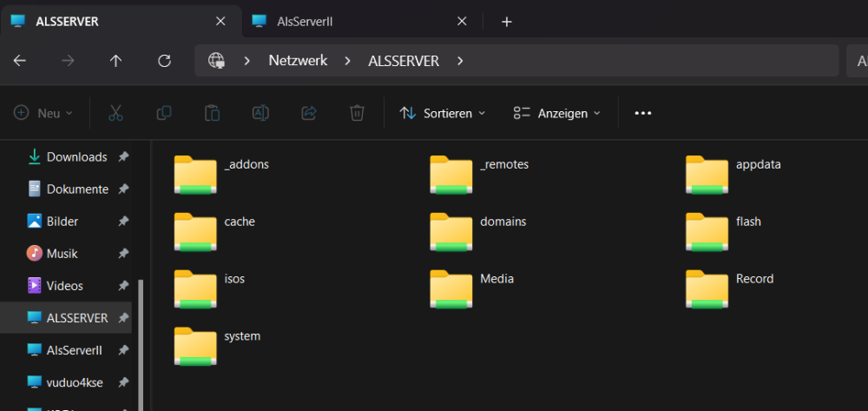Open the Sortieren dropdown
The image size is (868, 411).
pos(442,113)
